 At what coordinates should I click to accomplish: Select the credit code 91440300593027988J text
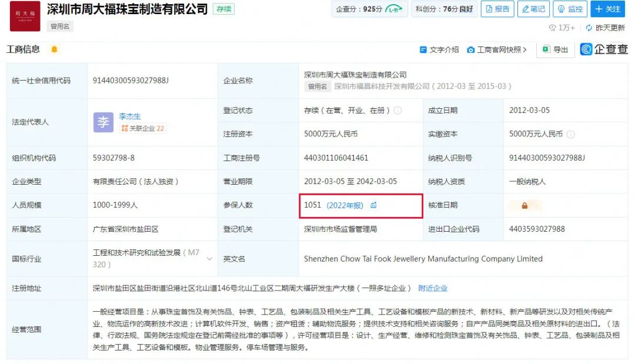(x=131, y=81)
